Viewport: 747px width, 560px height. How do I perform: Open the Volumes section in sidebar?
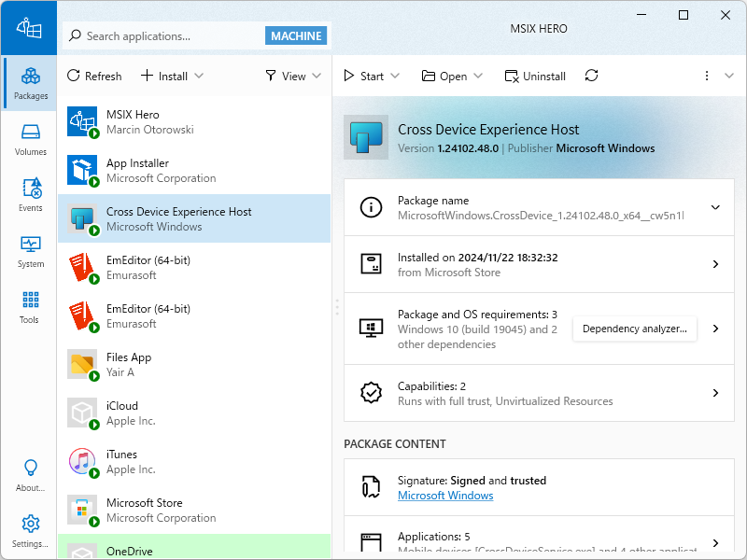30,140
